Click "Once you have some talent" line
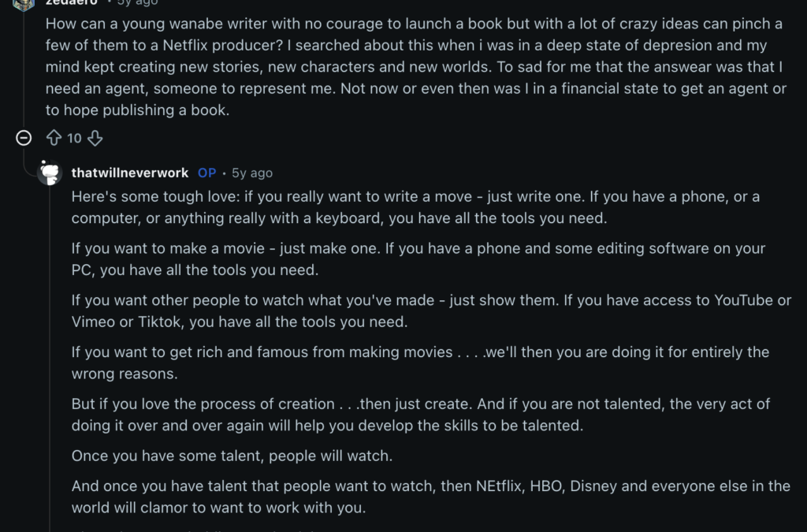Screen dimensions: 807x532 [232, 456]
